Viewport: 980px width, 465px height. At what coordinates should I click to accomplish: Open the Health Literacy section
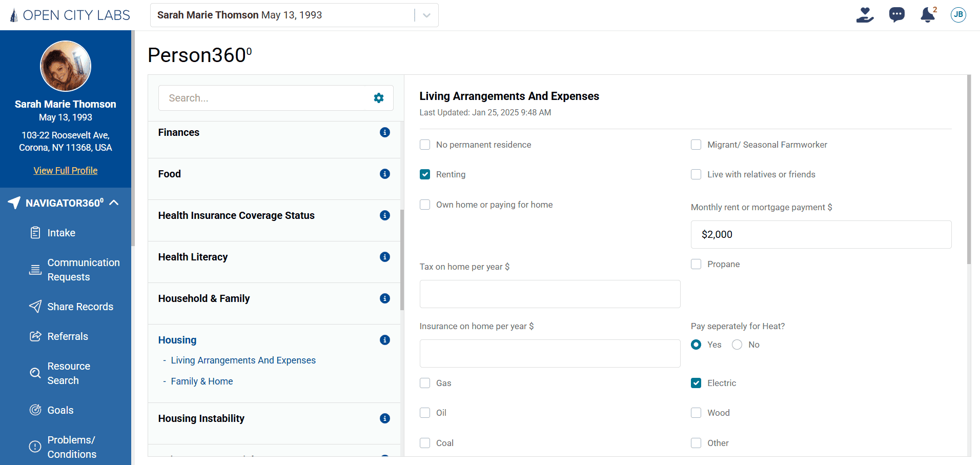coord(193,257)
